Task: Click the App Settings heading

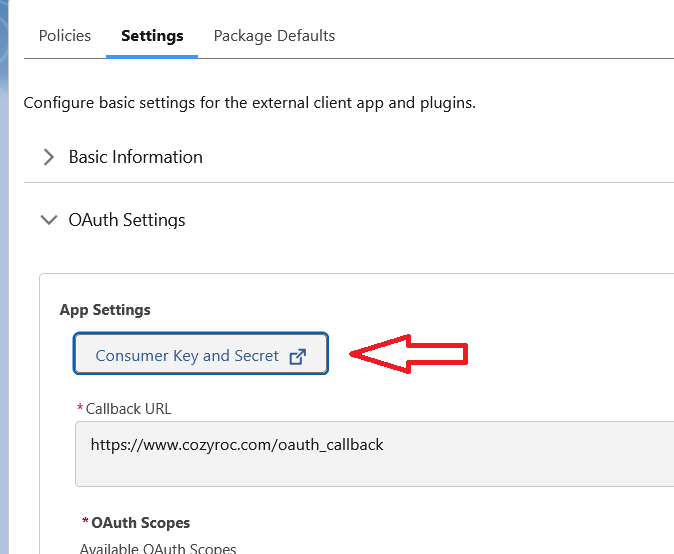Action: [105, 310]
